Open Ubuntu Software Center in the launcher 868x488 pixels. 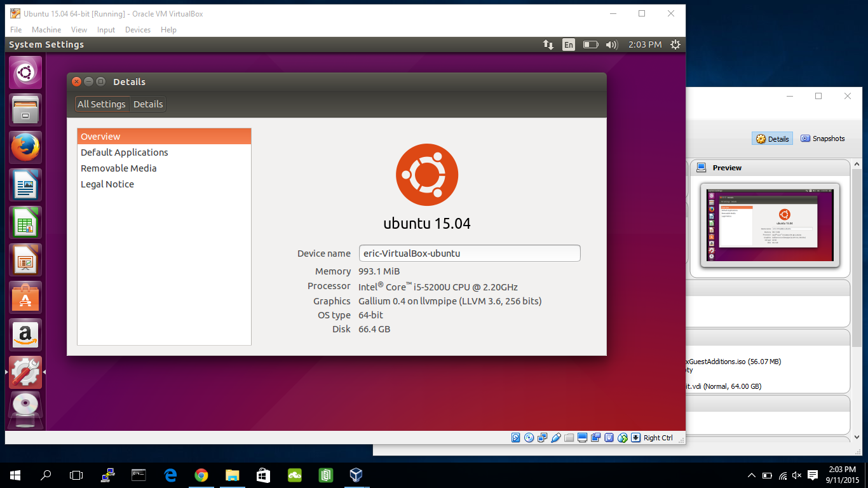pos(25,297)
